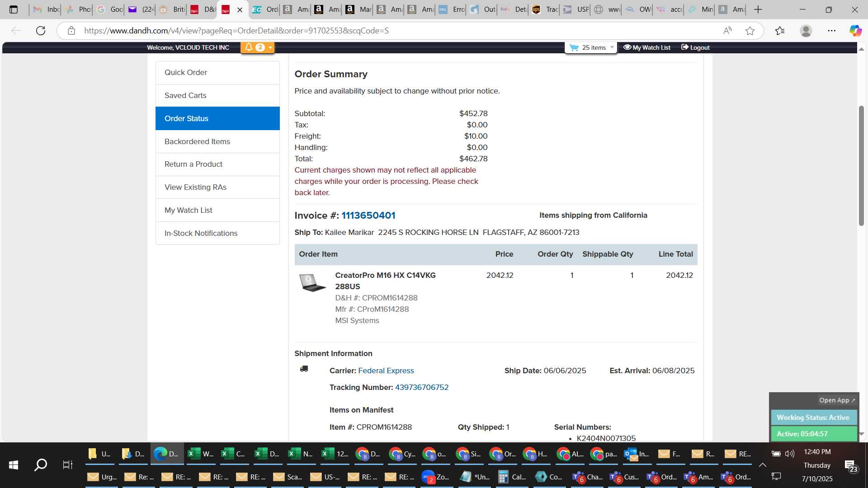Viewport: 868px width, 488px height.
Task: Open View Existing RAs in the sidebar
Action: click(x=217, y=187)
